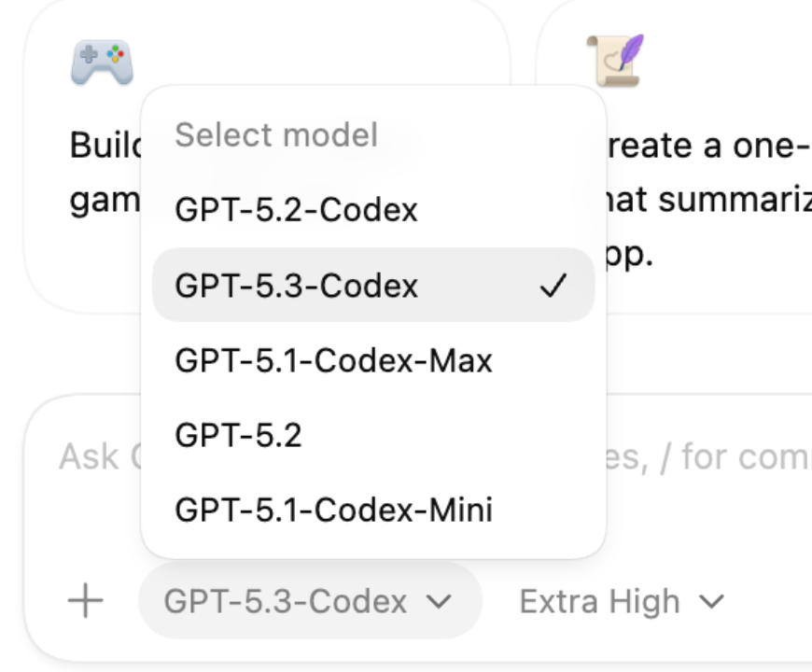Click the "Select model" menu header
This screenshot has height=672, width=812.
(x=276, y=135)
